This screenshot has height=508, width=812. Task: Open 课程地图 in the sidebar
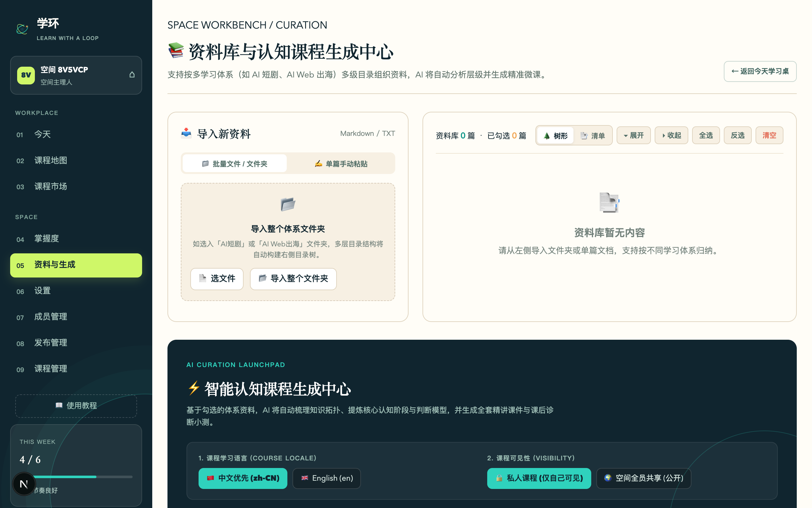coord(76,161)
